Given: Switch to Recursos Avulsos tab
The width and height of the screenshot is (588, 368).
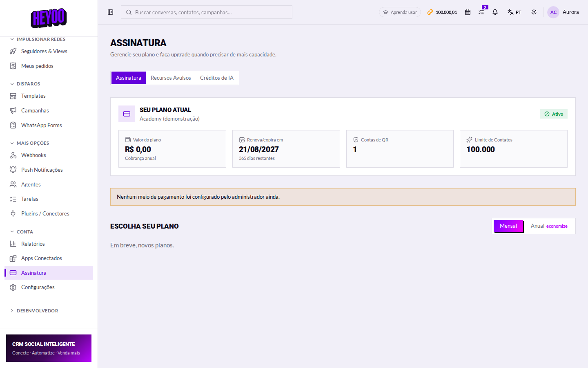Looking at the screenshot, I should (171, 78).
